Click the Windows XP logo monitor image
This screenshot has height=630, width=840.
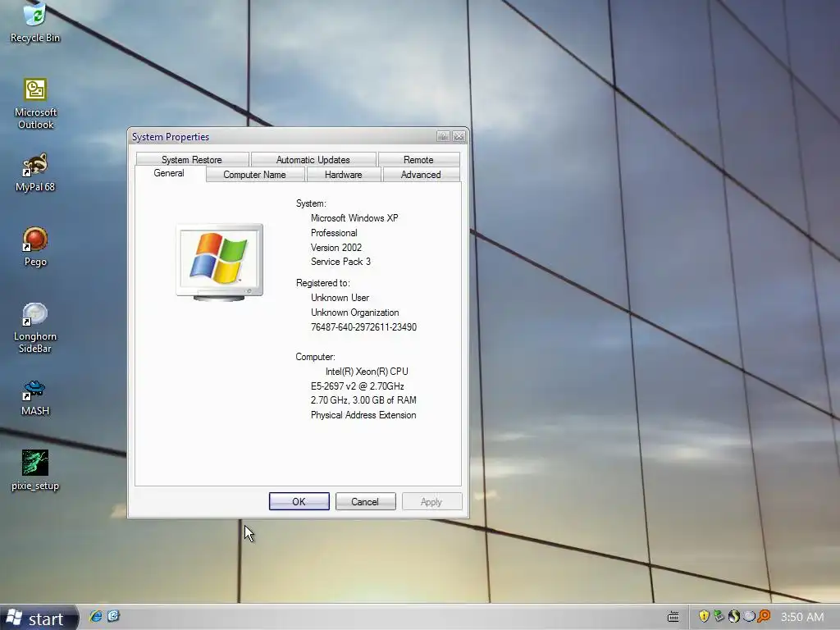pos(220,262)
